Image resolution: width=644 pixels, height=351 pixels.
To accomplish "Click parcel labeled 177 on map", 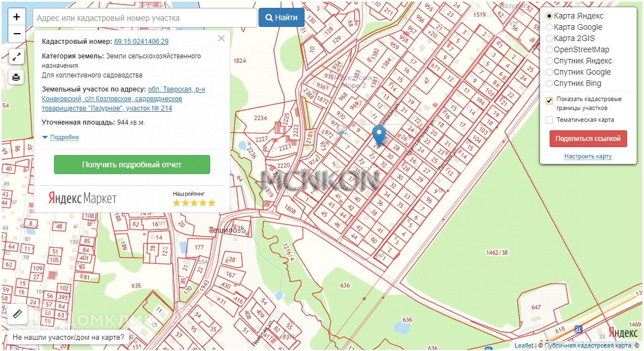I will (x=199, y=247).
